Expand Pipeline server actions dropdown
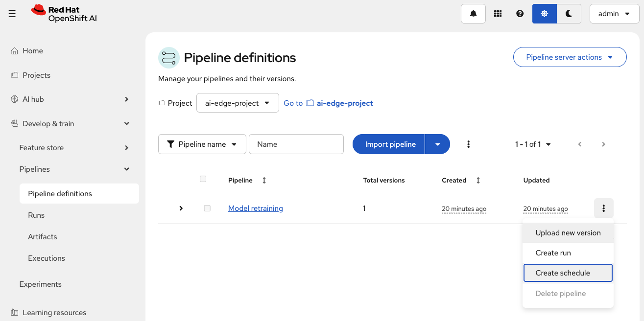This screenshot has width=644, height=321. [x=570, y=57]
